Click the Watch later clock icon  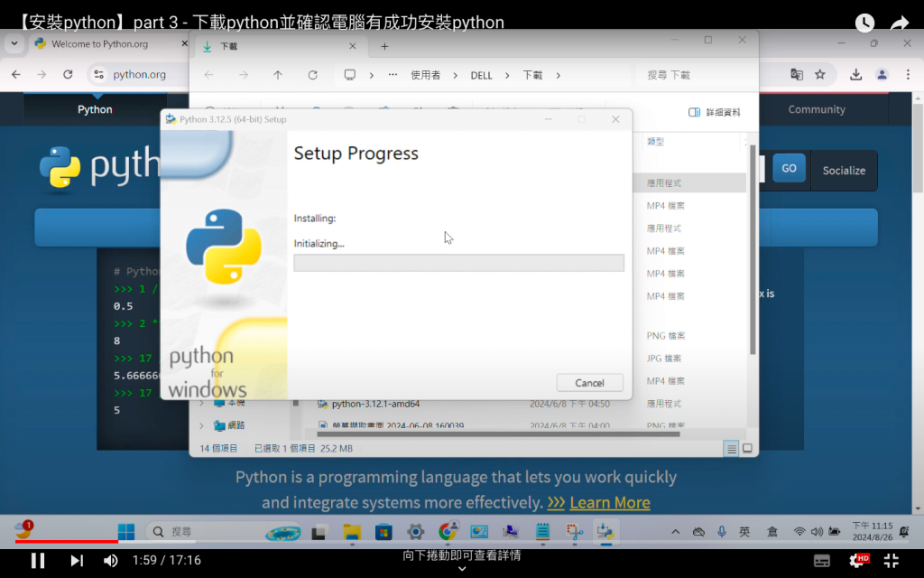864,23
